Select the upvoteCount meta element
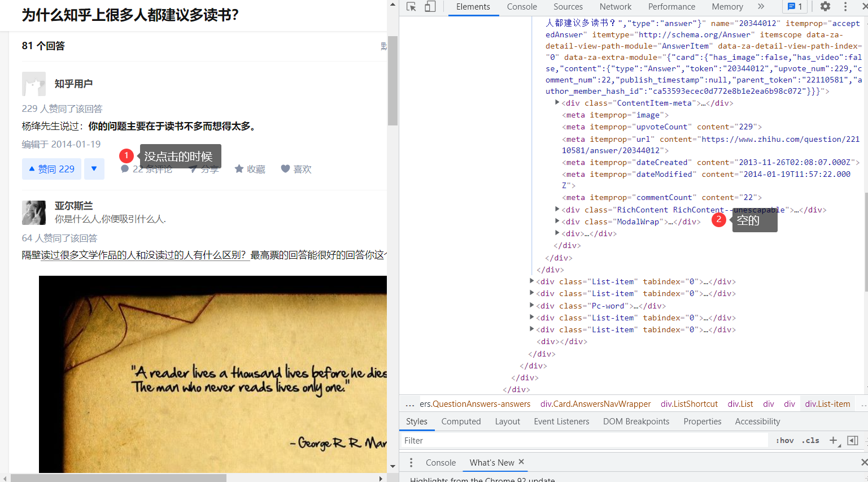868x482 pixels. click(x=662, y=127)
